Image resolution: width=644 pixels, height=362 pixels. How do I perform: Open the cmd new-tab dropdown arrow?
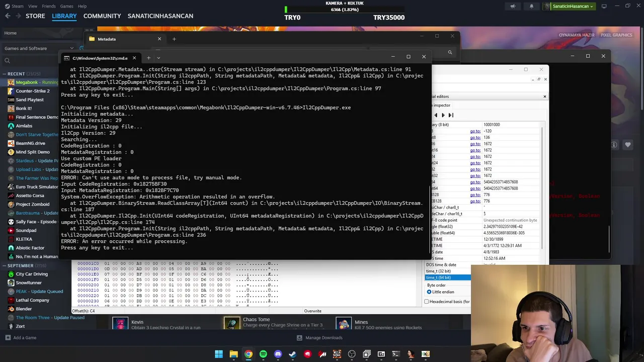pyautogui.click(x=158, y=58)
